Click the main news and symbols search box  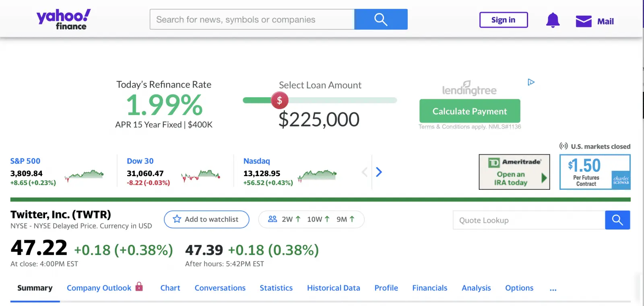pos(252,19)
